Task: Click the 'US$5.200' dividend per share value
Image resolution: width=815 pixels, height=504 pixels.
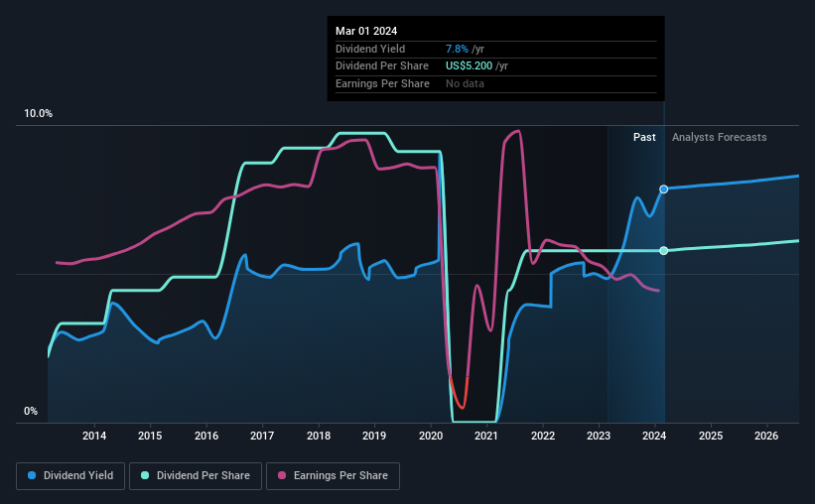Action: pyautogui.click(x=469, y=66)
